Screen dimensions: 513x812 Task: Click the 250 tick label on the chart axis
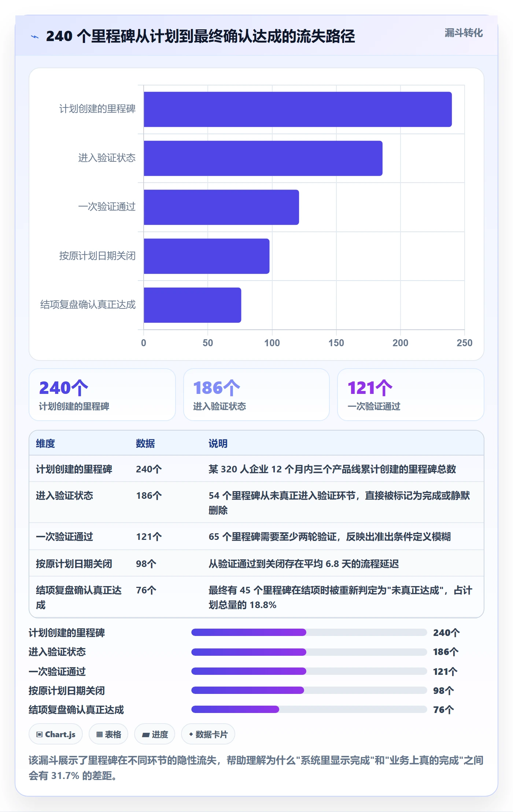point(464,343)
